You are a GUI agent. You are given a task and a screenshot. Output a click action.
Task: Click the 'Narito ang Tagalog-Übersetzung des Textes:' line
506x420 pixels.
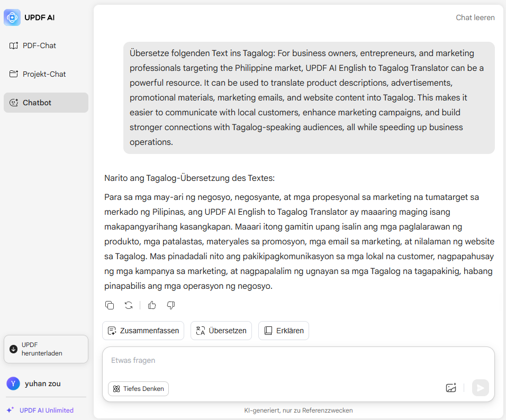(x=189, y=178)
